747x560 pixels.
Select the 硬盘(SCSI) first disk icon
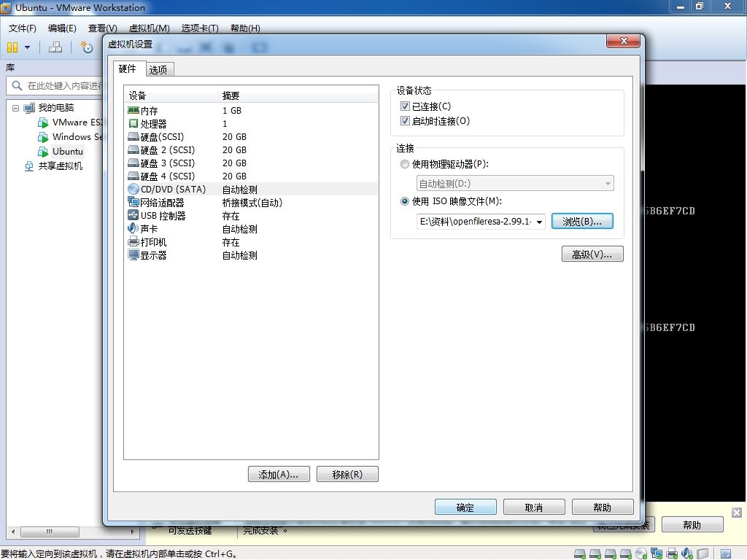(x=133, y=136)
